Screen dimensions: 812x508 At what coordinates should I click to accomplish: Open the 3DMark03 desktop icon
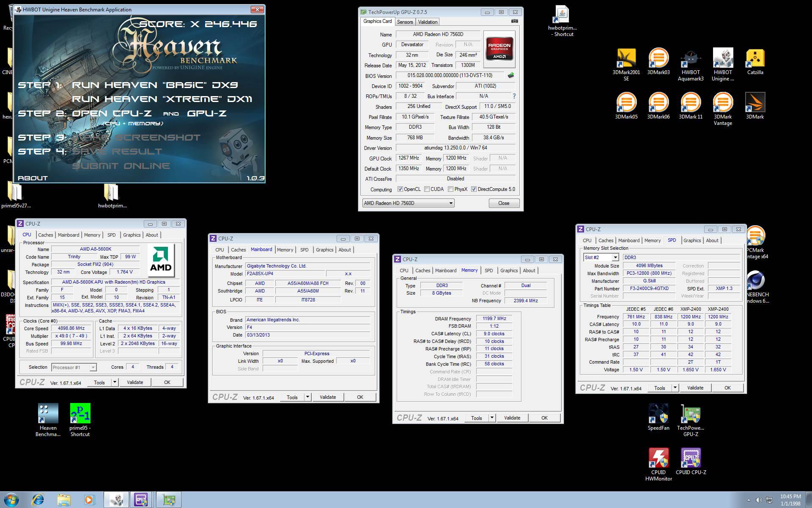pyautogui.click(x=658, y=61)
